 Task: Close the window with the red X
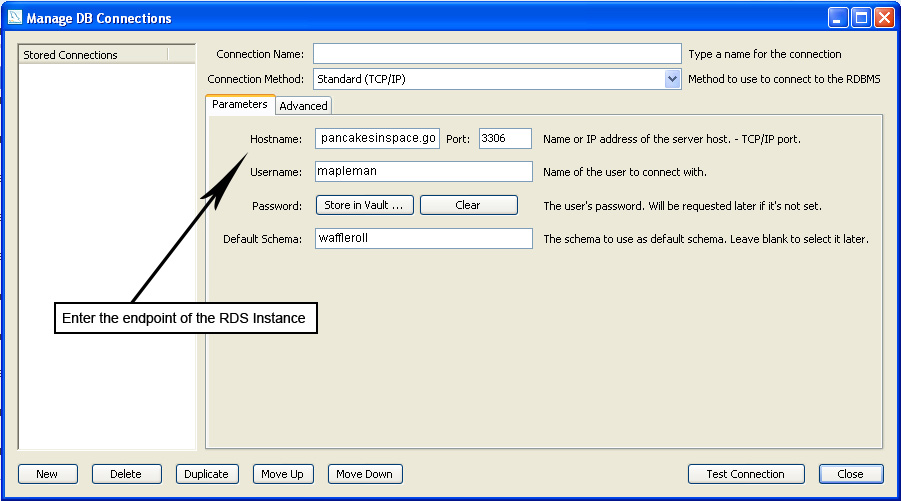(x=884, y=18)
